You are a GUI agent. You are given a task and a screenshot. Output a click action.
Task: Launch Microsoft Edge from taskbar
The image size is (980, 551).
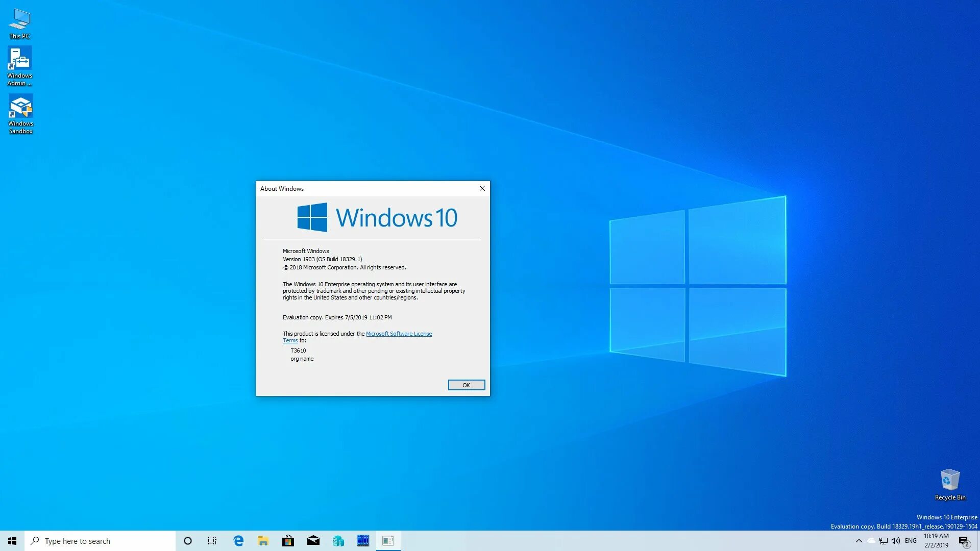point(238,541)
